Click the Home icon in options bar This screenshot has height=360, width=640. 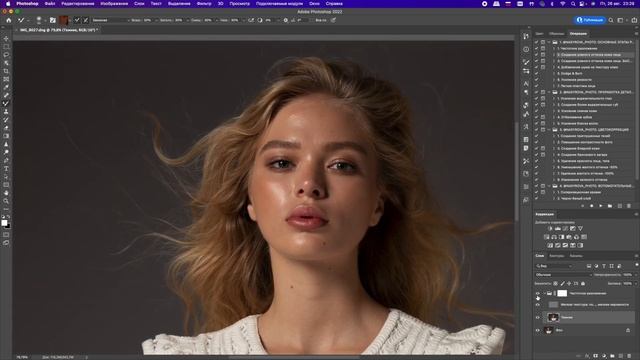coord(9,20)
